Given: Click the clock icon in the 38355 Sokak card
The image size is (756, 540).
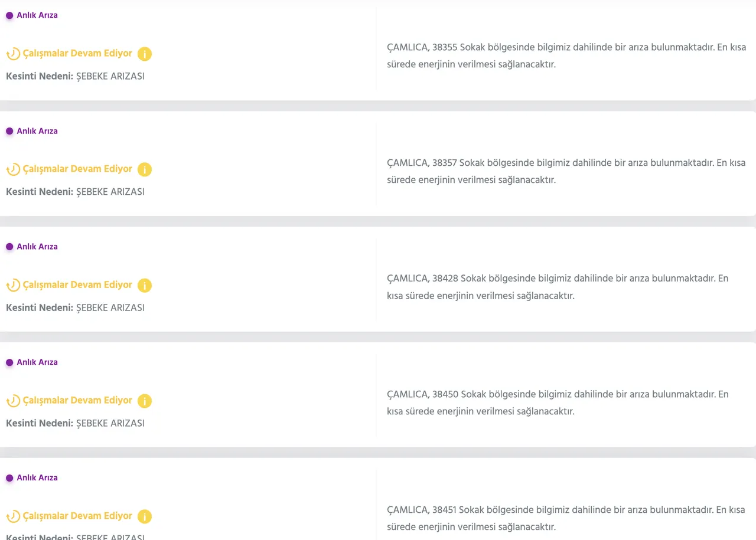Looking at the screenshot, I should point(13,54).
